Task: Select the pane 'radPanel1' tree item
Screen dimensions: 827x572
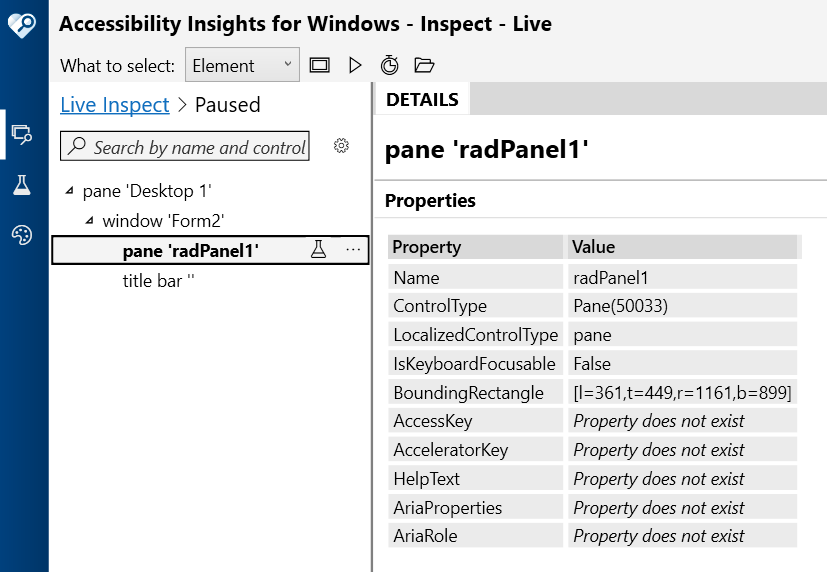Action: pos(190,250)
